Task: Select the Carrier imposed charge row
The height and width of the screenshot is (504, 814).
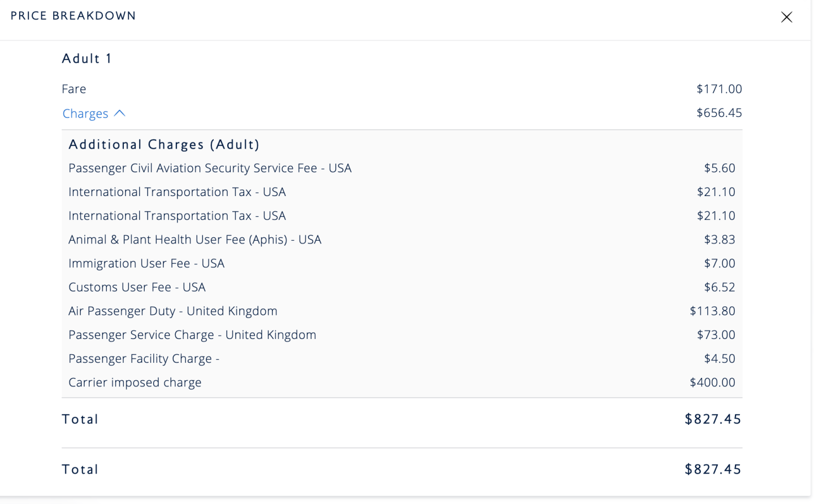Action: (135, 383)
